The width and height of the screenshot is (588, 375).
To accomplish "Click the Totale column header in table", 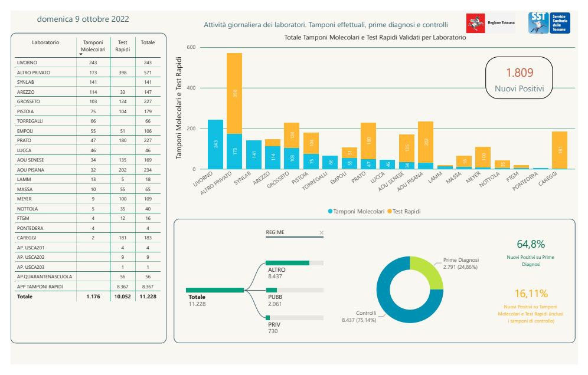I will (148, 42).
